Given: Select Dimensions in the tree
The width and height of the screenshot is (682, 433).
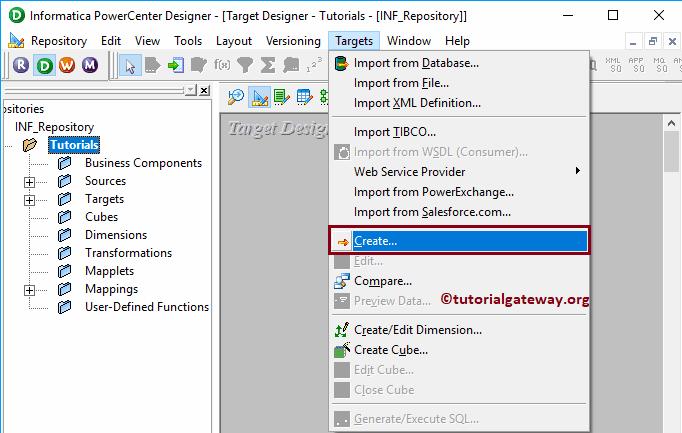Looking at the screenshot, I should click(116, 235).
